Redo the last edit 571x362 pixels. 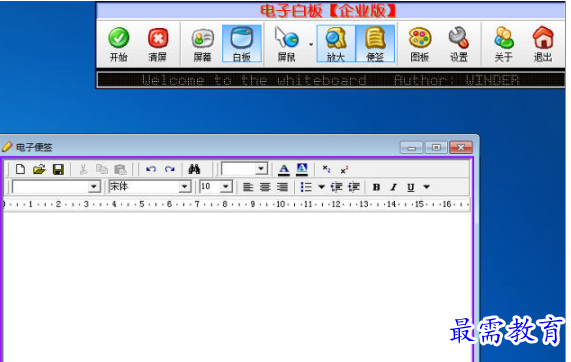170,169
